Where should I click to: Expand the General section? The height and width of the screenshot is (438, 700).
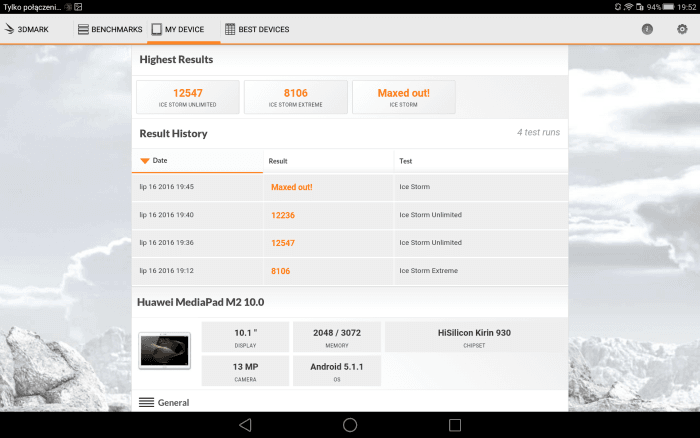[350, 402]
